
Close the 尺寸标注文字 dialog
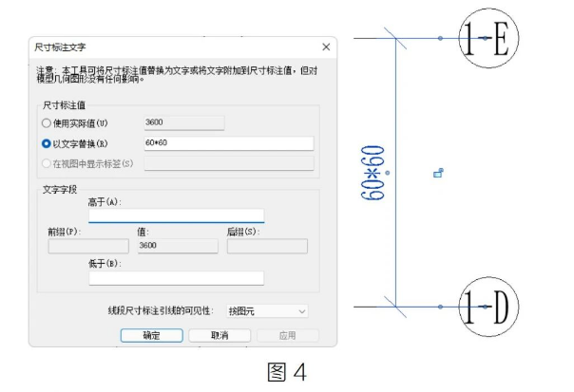point(326,47)
